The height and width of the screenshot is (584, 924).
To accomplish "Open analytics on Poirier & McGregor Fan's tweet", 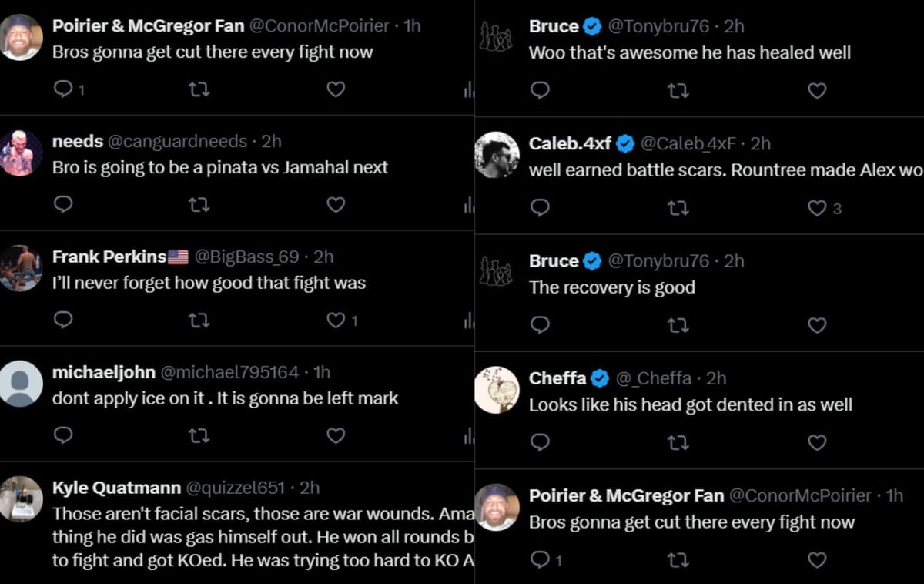I will click(x=467, y=89).
